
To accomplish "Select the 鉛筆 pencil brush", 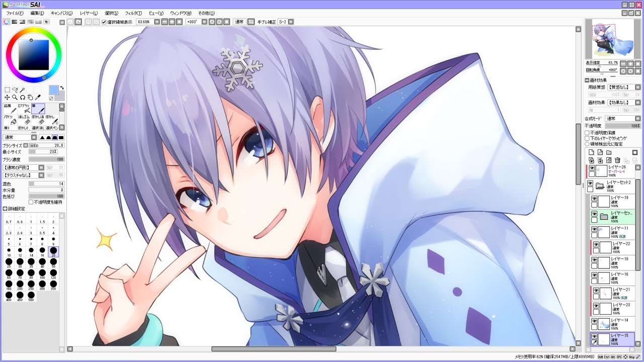I will click(x=10, y=109).
